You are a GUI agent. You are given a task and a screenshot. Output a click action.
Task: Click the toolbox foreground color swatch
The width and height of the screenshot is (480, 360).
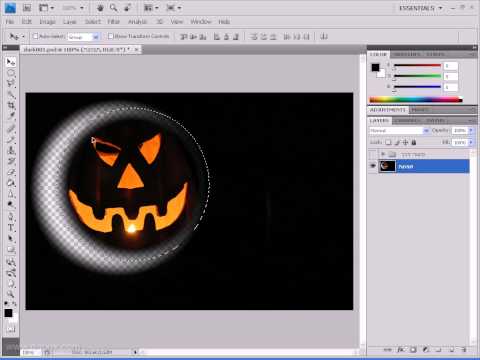[x=8, y=313]
